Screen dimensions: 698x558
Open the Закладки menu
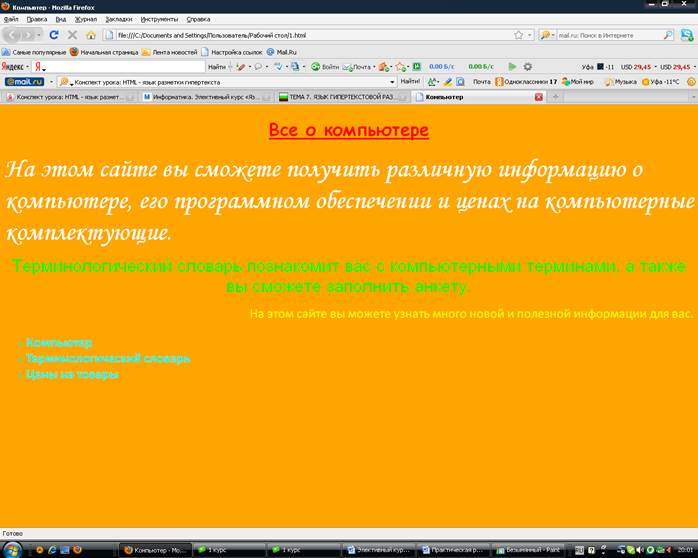(x=118, y=19)
